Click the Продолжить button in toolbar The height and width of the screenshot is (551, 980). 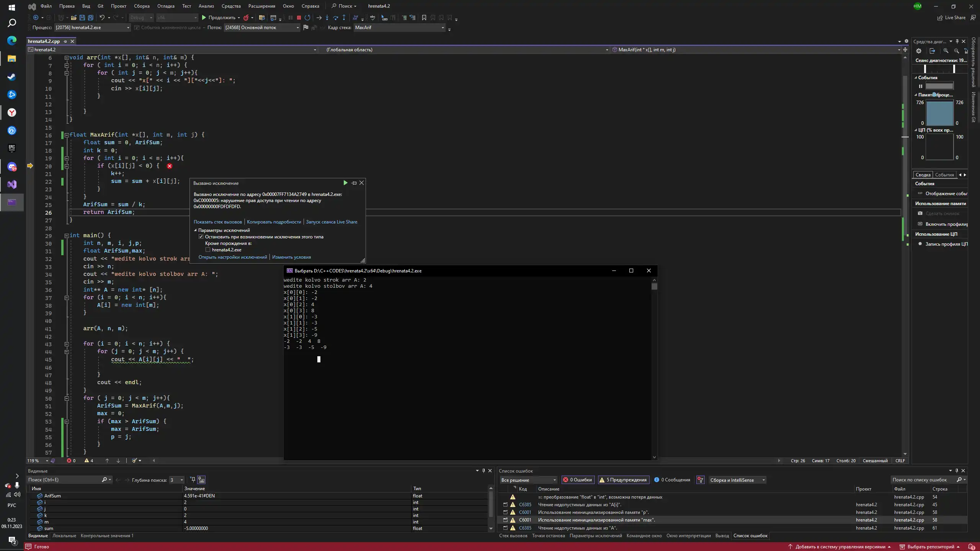click(219, 18)
